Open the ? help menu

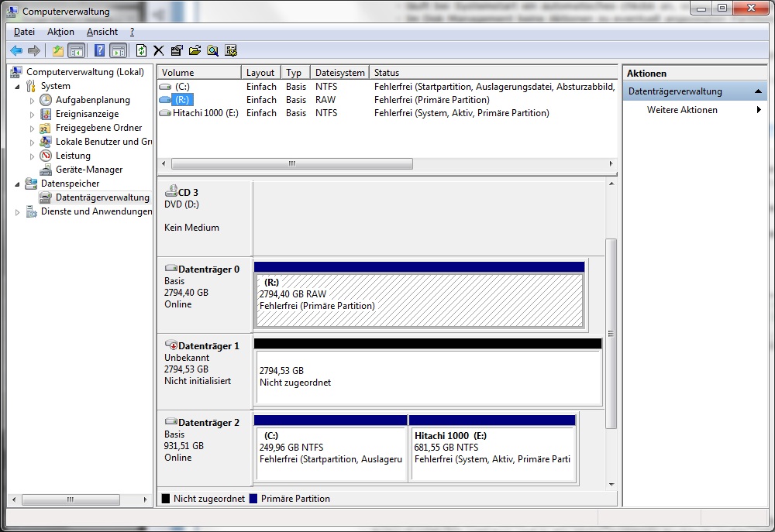pyautogui.click(x=132, y=32)
